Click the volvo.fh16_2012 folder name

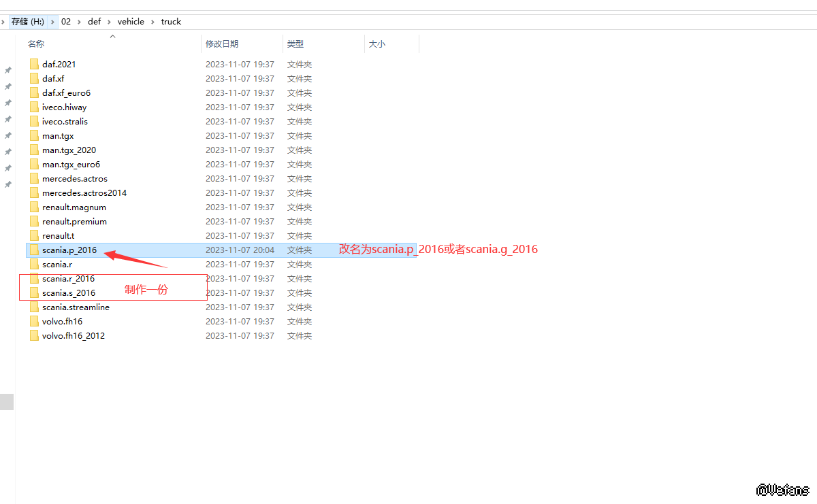click(74, 335)
